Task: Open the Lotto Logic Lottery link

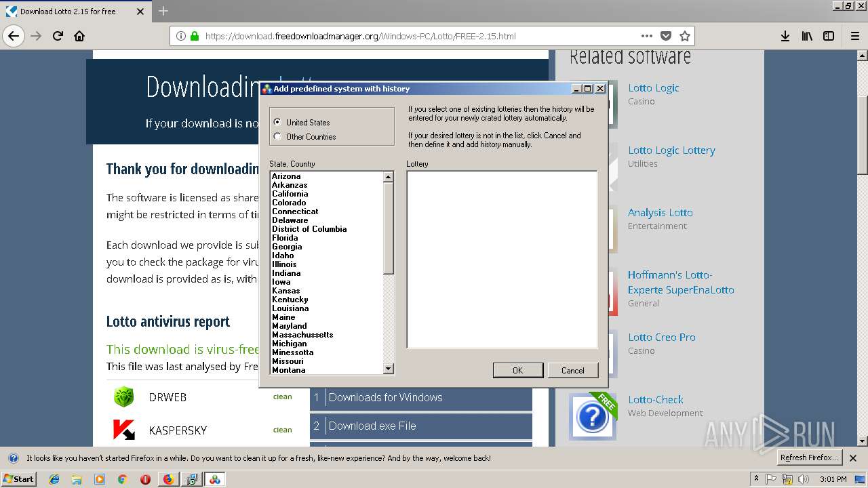Action: click(671, 150)
